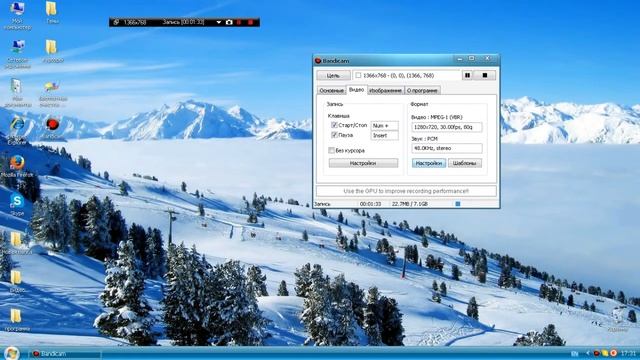The image size is (640, 360).
Task: Click the clock in the taskbar
Action: pos(628,353)
